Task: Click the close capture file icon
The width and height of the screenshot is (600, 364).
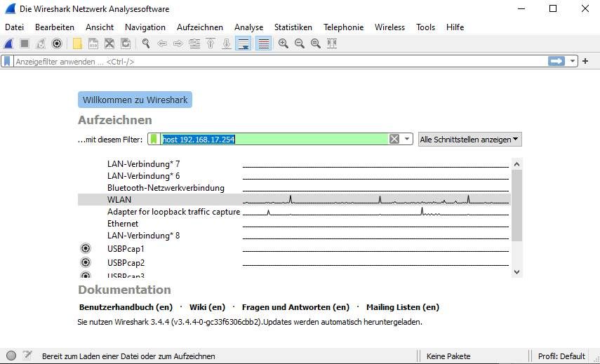Action: pos(109,43)
